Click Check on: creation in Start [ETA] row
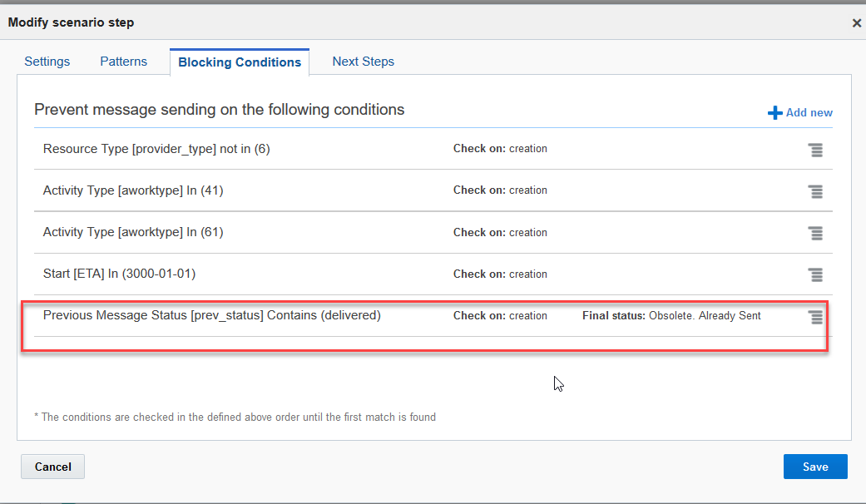866x504 pixels. [x=500, y=274]
